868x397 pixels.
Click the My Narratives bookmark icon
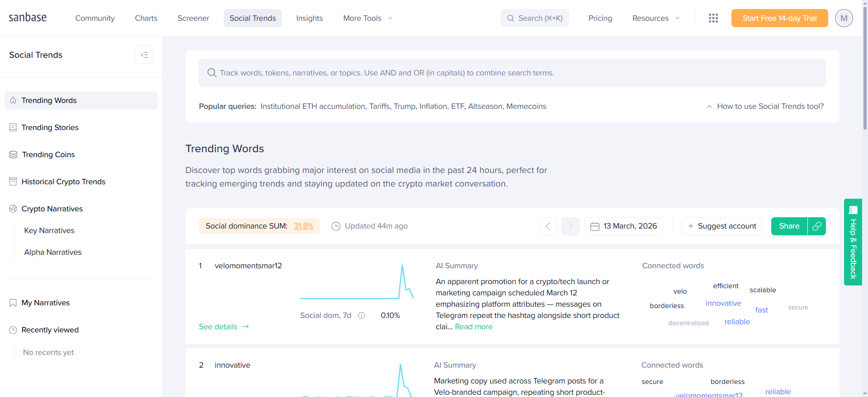pos(13,303)
